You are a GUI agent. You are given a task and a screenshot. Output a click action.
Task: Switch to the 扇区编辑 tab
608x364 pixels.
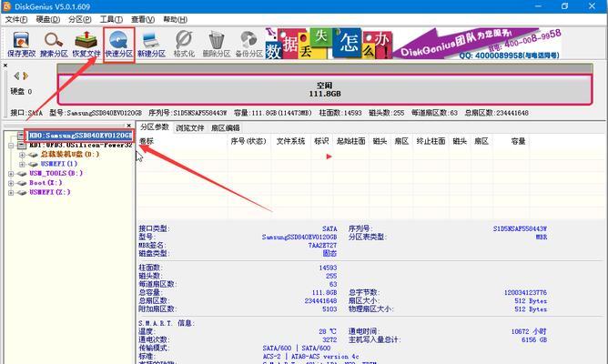pos(226,127)
